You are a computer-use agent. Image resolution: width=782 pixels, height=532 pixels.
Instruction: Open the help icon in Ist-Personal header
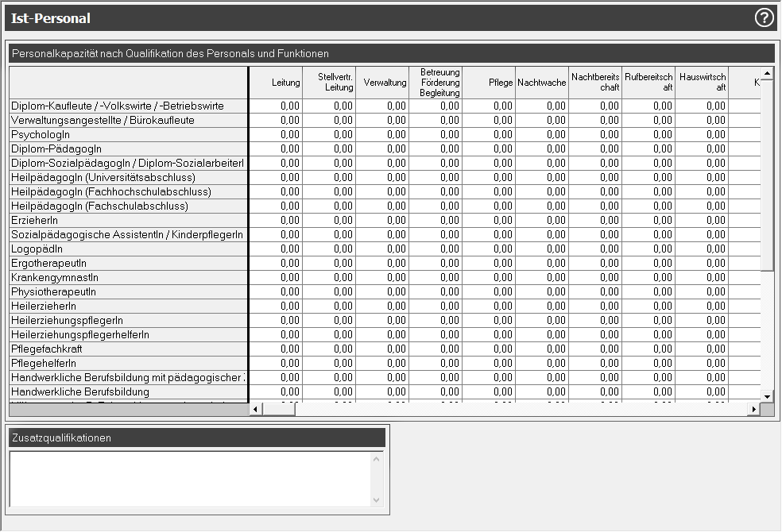[x=764, y=18]
